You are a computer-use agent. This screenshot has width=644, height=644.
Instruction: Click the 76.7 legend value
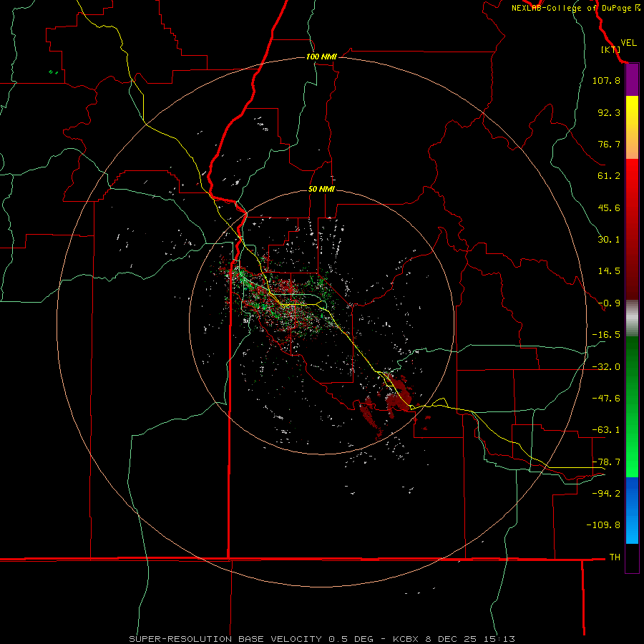[609, 144]
